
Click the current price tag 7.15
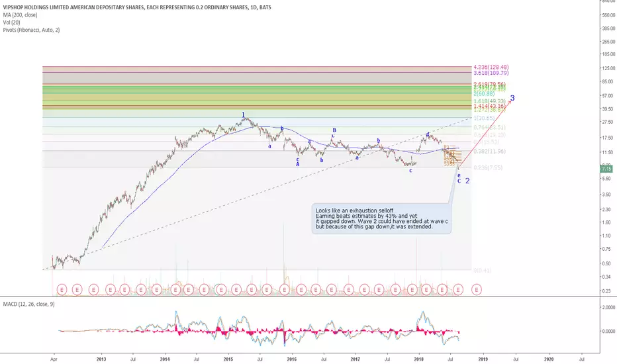coord(606,169)
